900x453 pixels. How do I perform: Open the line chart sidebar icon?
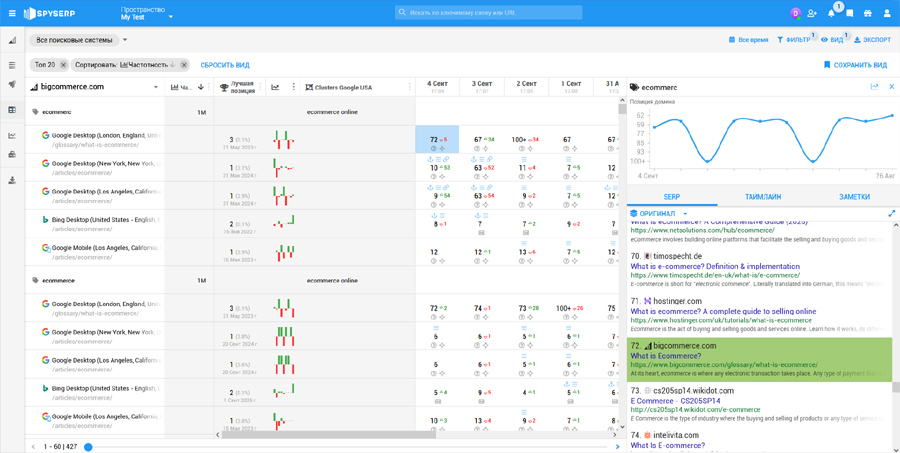(12, 136)
